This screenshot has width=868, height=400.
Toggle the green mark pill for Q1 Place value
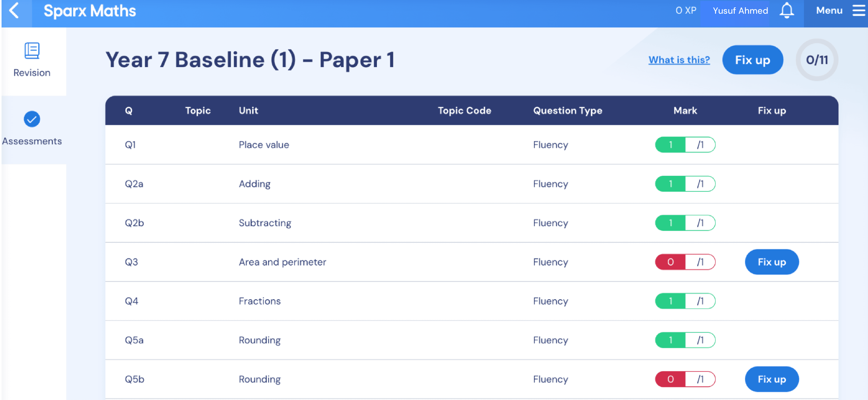point(685,144)
